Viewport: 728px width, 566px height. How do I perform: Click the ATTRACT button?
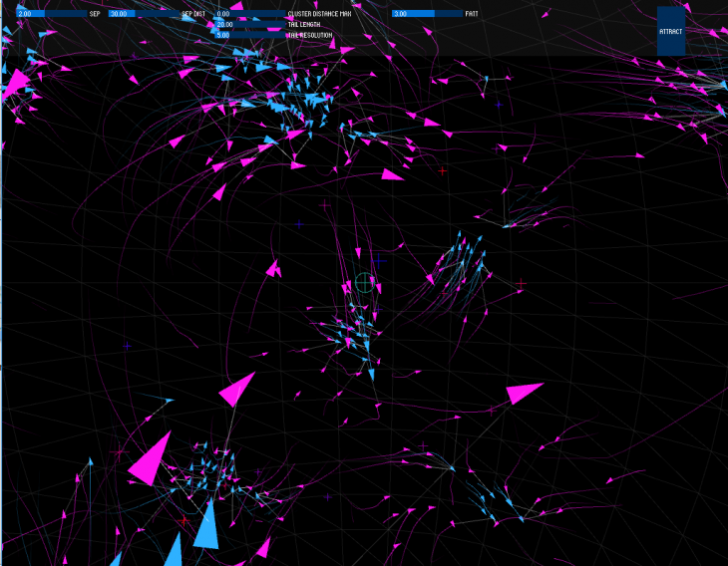(x=671, y=31)
